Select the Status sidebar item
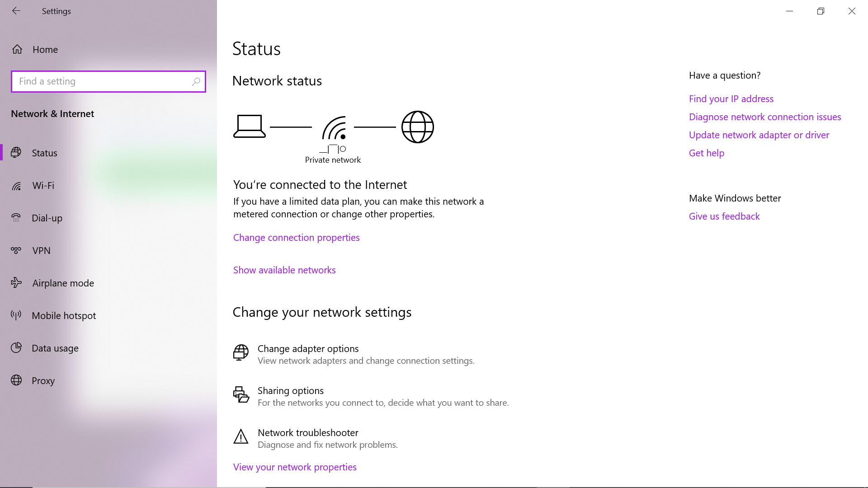Screen dimensions: 868x488 tap(44, 153)
